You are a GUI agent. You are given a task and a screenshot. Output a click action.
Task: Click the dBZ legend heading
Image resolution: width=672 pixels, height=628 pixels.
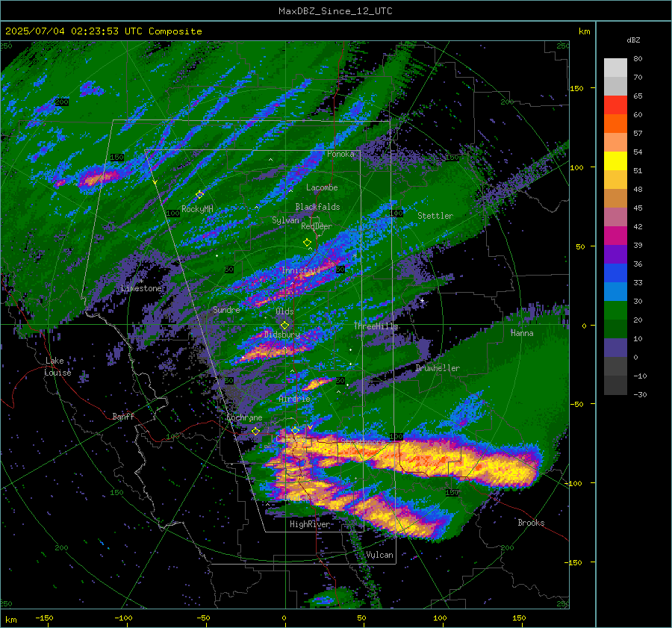633,40
